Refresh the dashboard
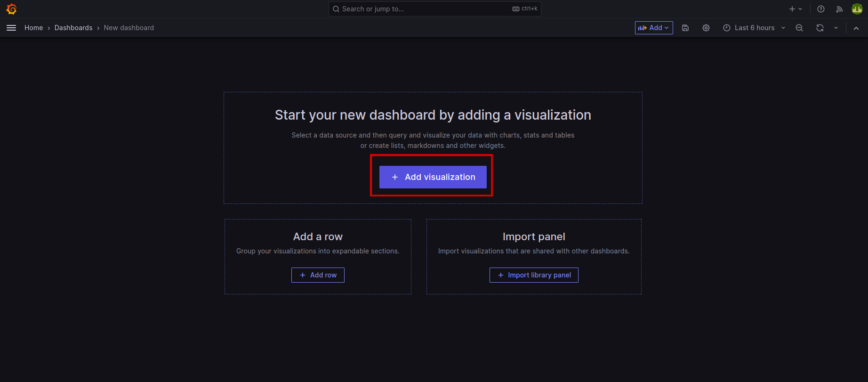 820,28
